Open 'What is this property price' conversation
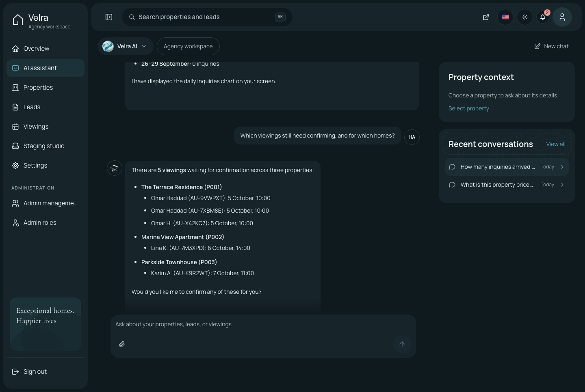This screenshot has height=392, width=585. (x=507, y=185)
